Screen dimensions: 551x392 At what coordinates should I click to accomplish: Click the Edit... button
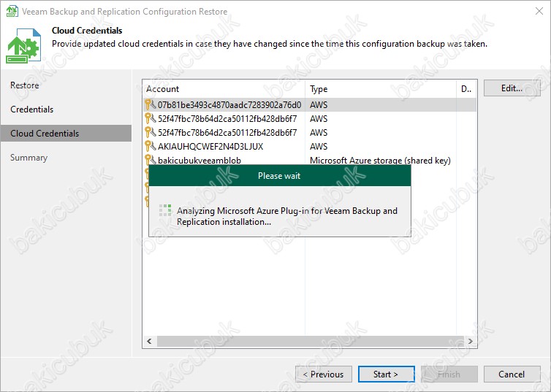(512, 88)
